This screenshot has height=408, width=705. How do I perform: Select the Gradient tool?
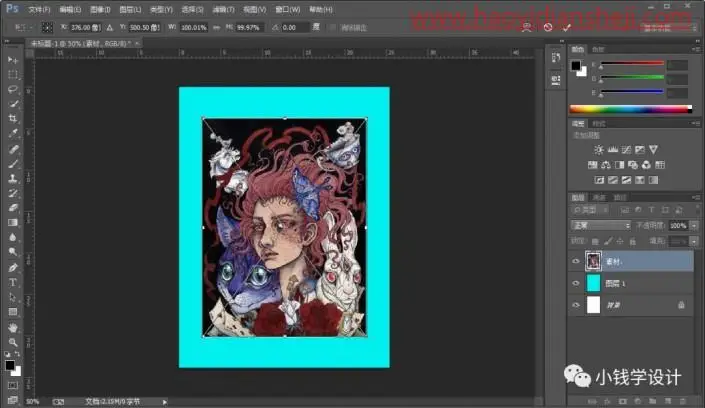[x=13, y=223]
